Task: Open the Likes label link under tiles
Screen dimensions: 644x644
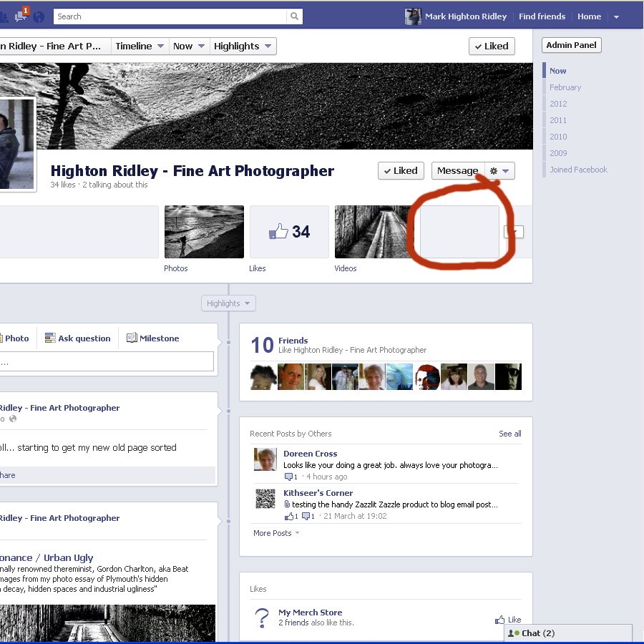Action: (257, 268)
